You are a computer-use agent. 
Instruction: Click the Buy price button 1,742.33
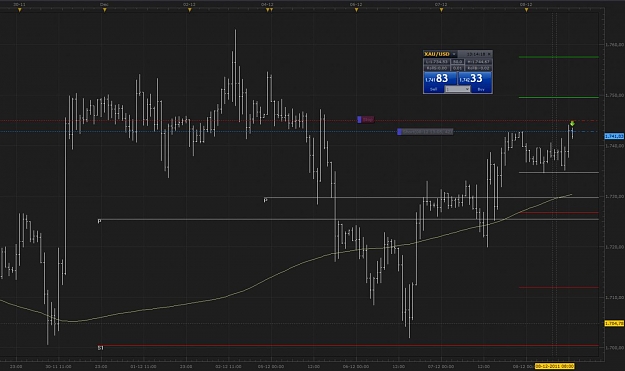[474, 79]
